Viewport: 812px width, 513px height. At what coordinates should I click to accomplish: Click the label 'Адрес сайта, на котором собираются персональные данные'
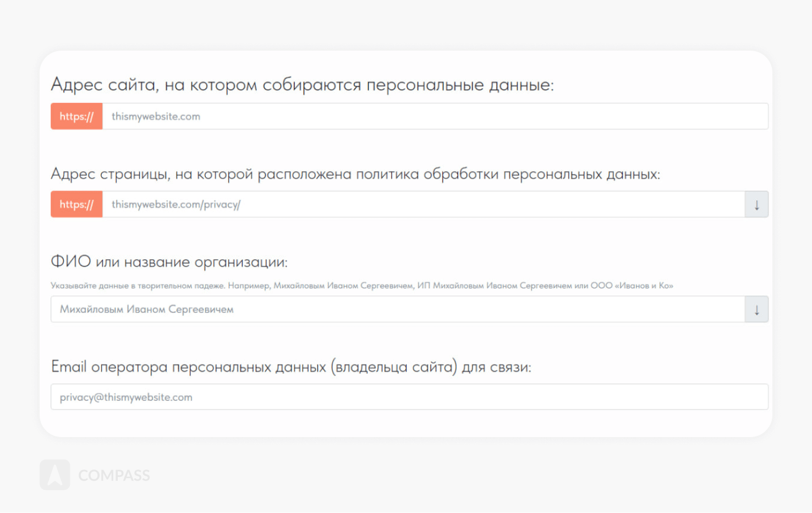pos(302,85)
